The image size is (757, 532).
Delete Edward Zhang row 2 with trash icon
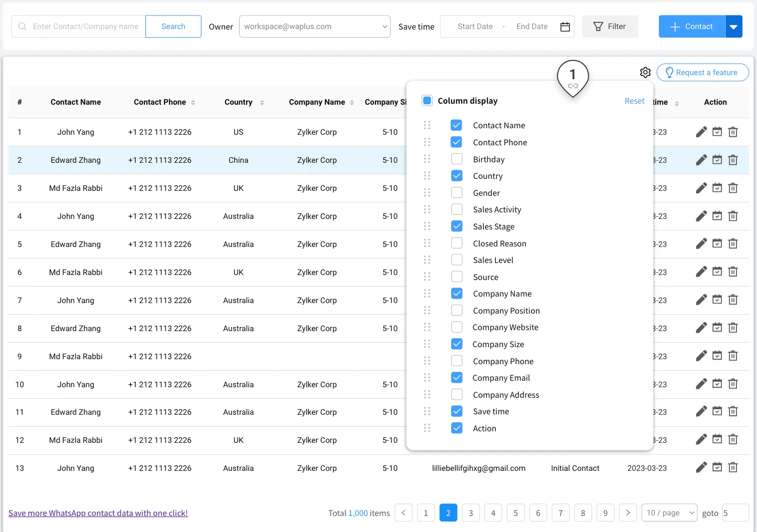tap(733, 160)
